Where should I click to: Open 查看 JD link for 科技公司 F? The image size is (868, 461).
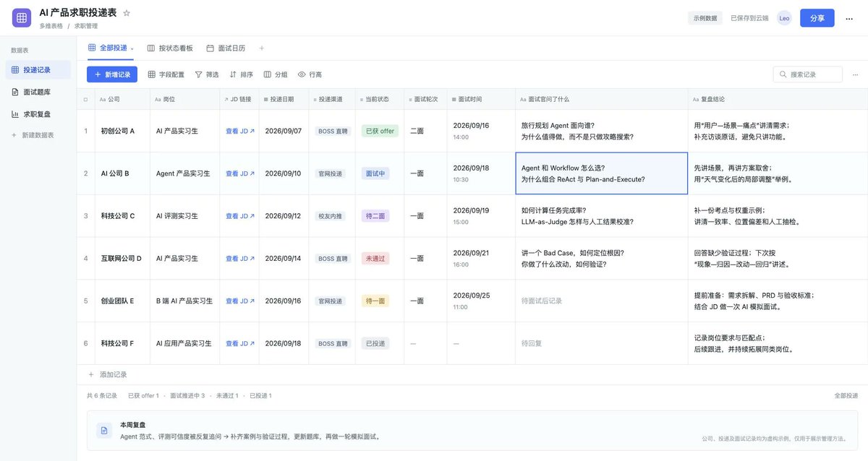239,343
